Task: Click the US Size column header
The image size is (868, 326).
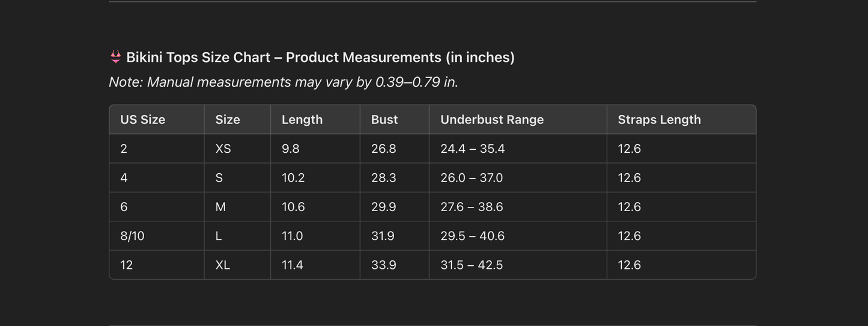Action: pos(143,120)
